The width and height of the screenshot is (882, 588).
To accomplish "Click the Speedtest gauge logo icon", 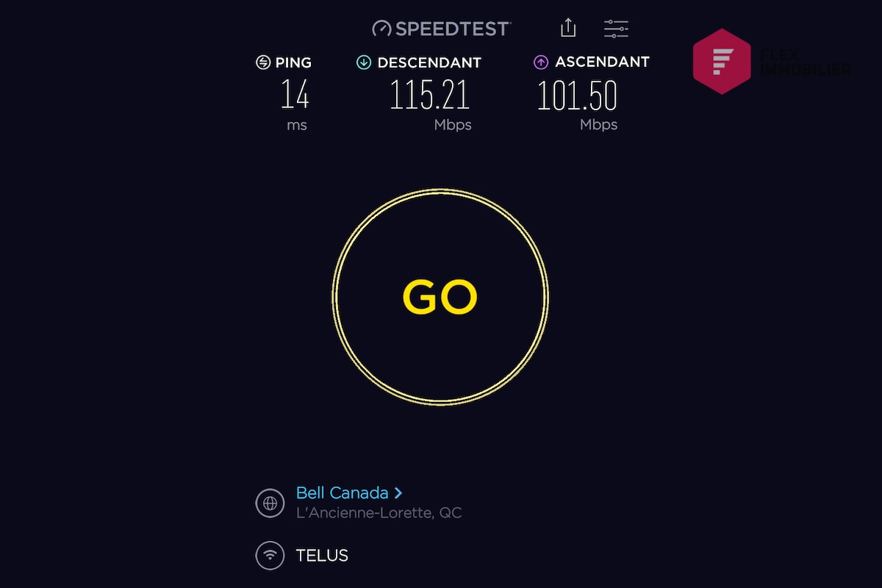I will (x=382, y=29).
